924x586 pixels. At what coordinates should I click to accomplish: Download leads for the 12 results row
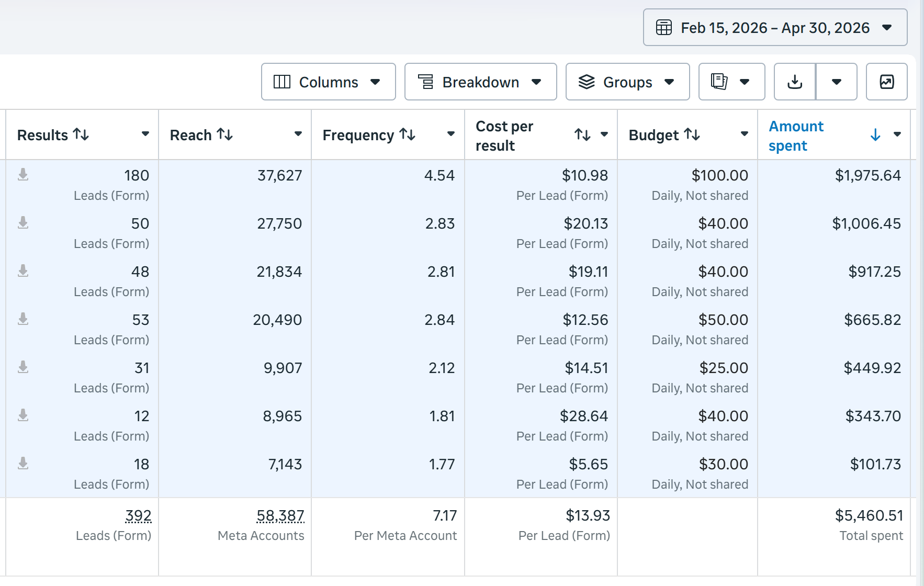pyautogui.click(x=23, y=415)
